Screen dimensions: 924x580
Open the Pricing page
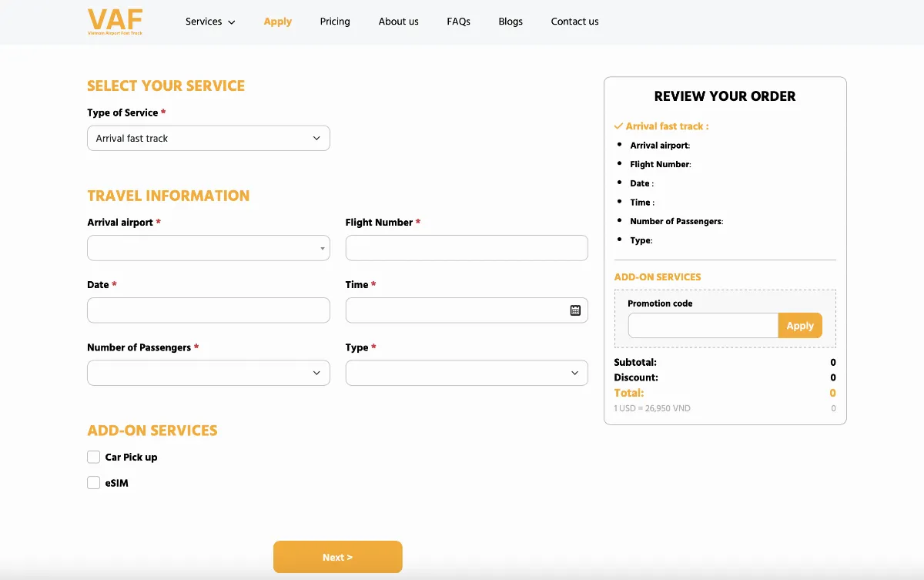click(335, 22)
